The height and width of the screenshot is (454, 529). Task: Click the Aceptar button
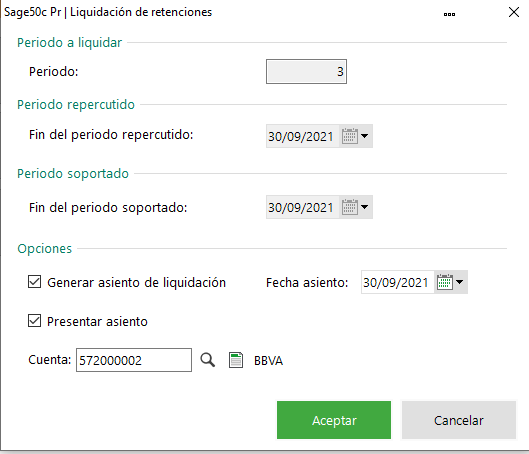pyautogui.click(x=334, y=420)
